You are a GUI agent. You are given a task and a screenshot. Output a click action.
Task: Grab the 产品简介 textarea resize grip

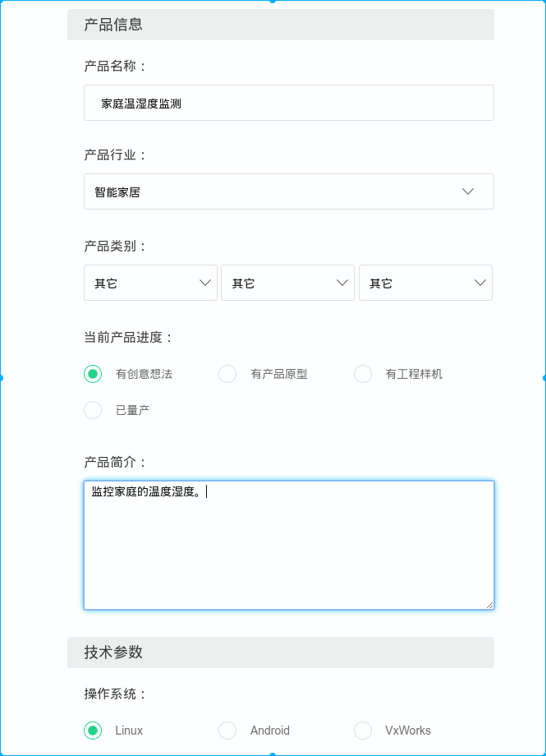coord(489,605)
